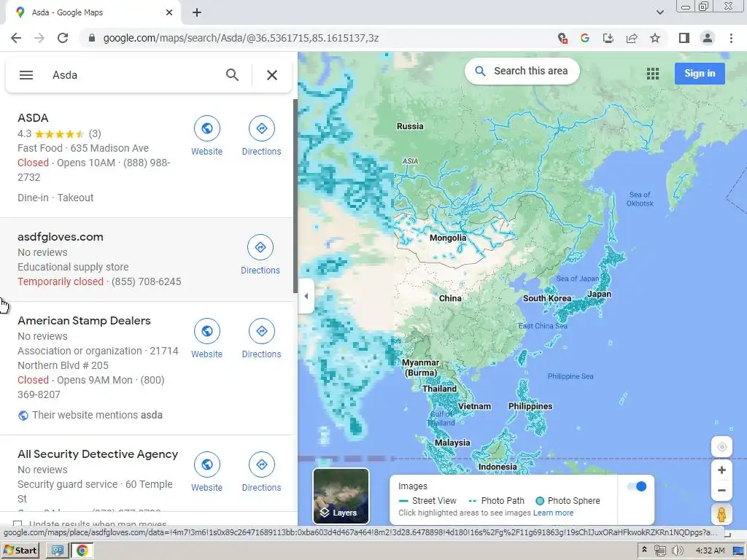Click the install app icon in address bar
This screenshot has height=560, width=747.
click(x=608, y=38)
